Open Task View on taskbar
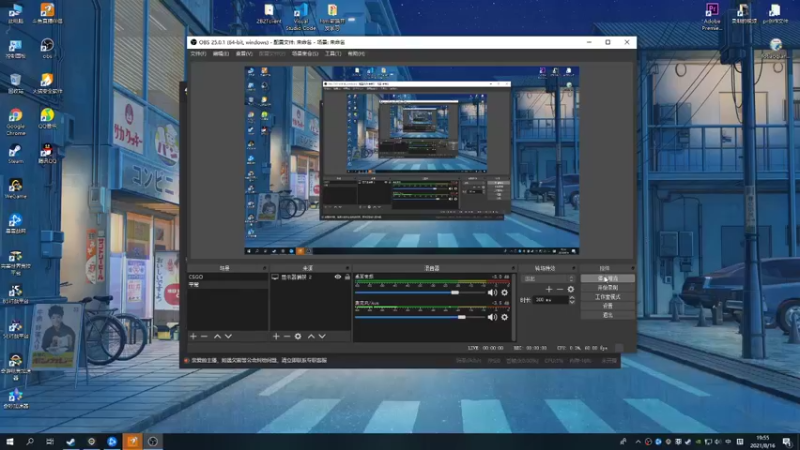Image resolution: width=800 pixels, height=450 pixels. 49,441
